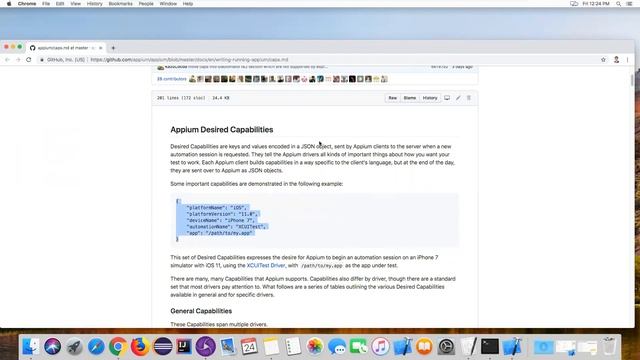Open the File menu
640x360 pixels.
(46, 4)
